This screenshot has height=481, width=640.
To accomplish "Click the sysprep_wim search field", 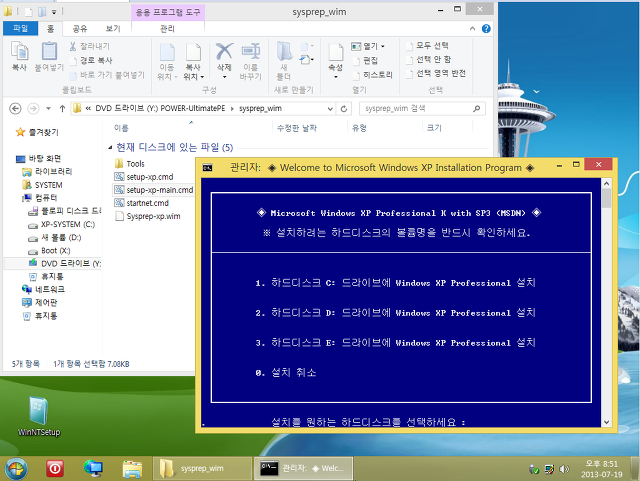I will click(x=422, y=109).
